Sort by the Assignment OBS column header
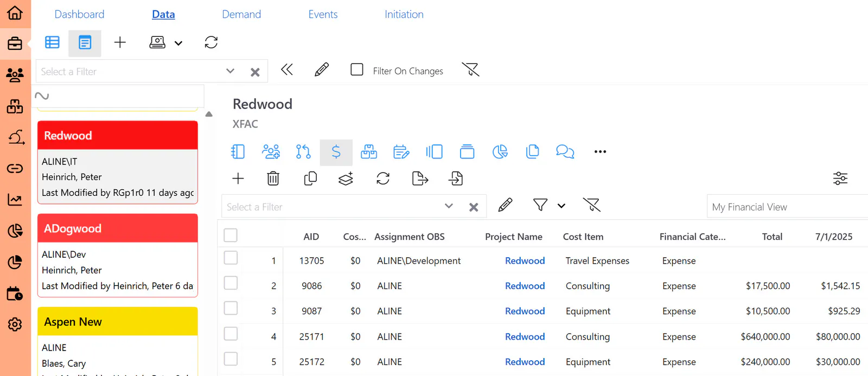The height and width of the screenshot is (376, 868). [x=410, y=237]
